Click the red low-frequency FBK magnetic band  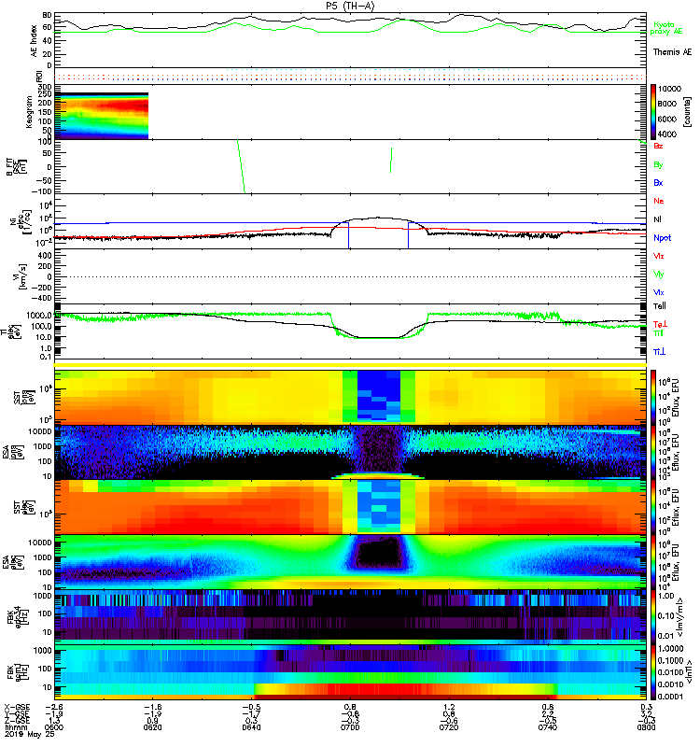pos(405,689)
